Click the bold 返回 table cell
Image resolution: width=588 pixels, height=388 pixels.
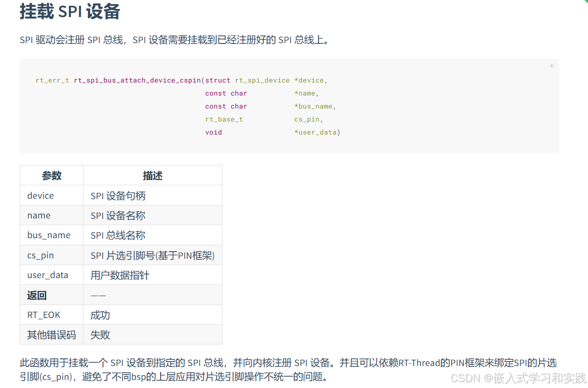coord(52,295)
